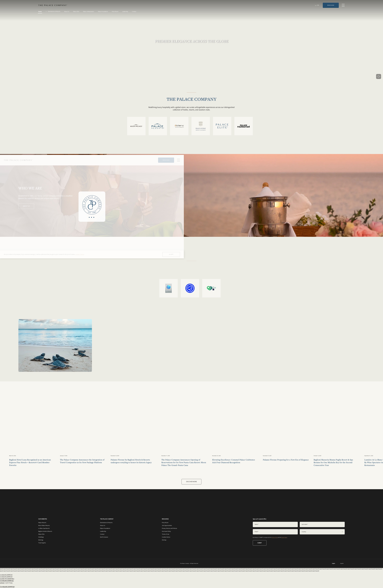383x588 pixels.
Task: Click the Email input field
Action: point(275,532)
